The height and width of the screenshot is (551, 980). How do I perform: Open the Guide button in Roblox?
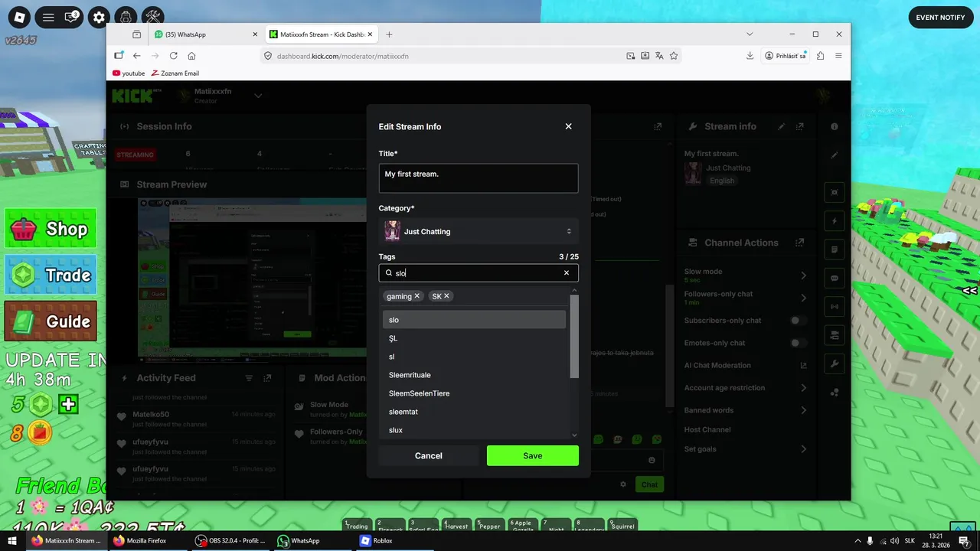click(x=51, y=321)
